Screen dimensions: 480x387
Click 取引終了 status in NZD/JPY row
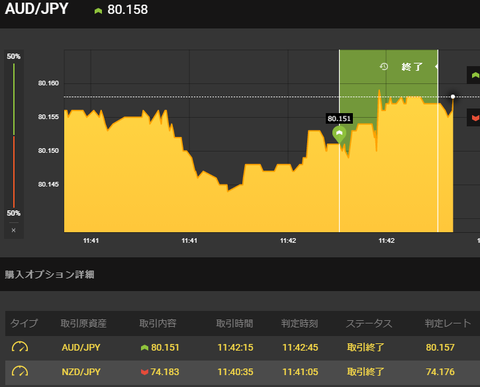366,372
